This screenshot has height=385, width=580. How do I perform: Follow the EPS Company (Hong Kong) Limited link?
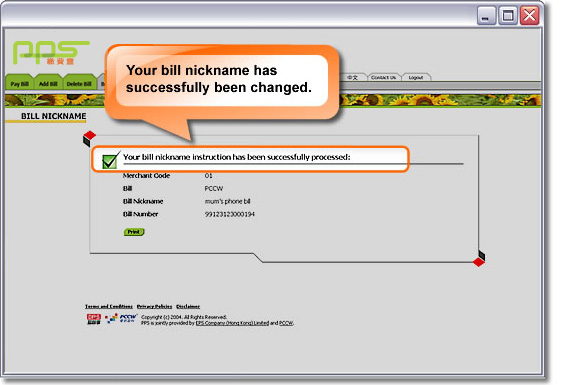[x=232, y=323]
